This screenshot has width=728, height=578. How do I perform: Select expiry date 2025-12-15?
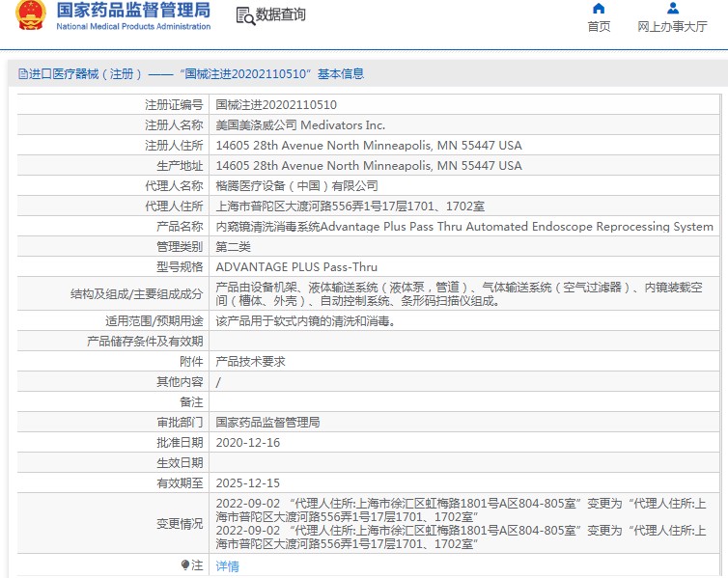(248, 483)
